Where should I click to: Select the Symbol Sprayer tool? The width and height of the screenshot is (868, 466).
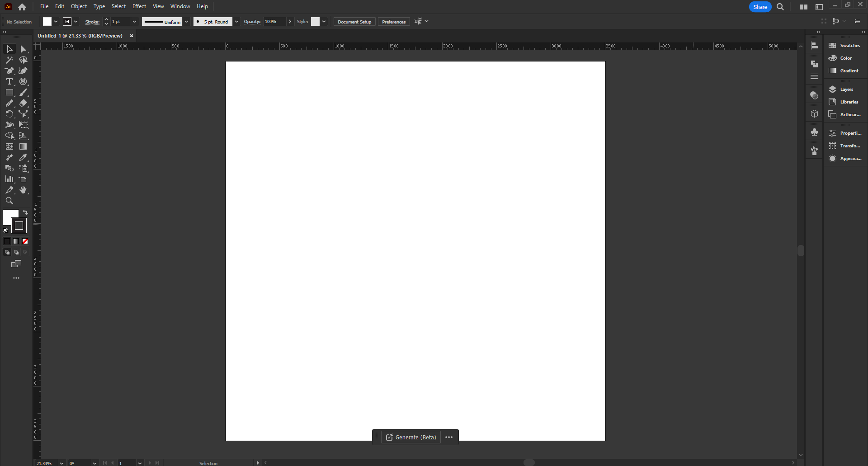click(23, 168)
